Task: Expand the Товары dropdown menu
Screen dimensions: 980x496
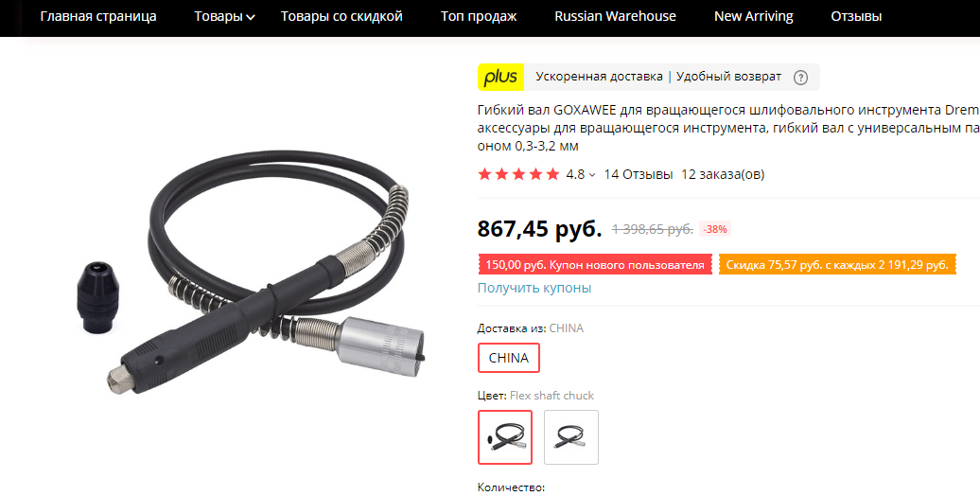Action: pos(224,17)
